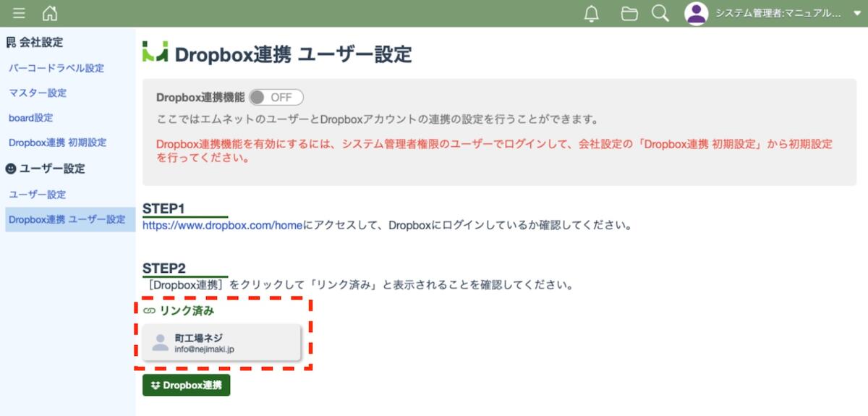868x416 pixels.
Task: Open notifications bell icon
Action: coord(592,13)
